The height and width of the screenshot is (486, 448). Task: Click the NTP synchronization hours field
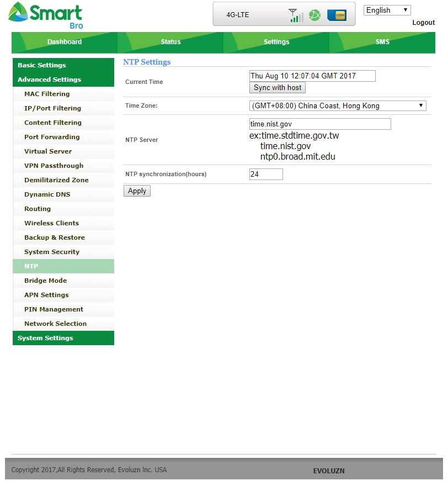[x=265, y=174]
